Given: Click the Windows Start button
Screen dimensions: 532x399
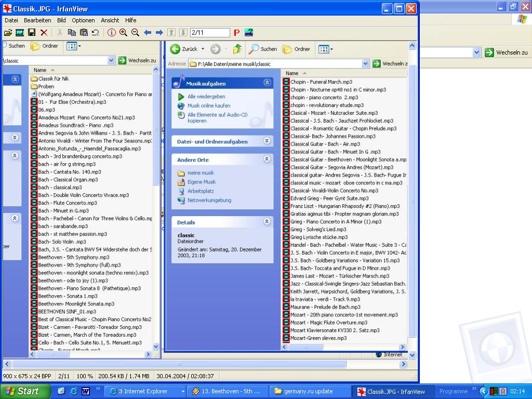Looking at the screenshot, I should (24, 391).
